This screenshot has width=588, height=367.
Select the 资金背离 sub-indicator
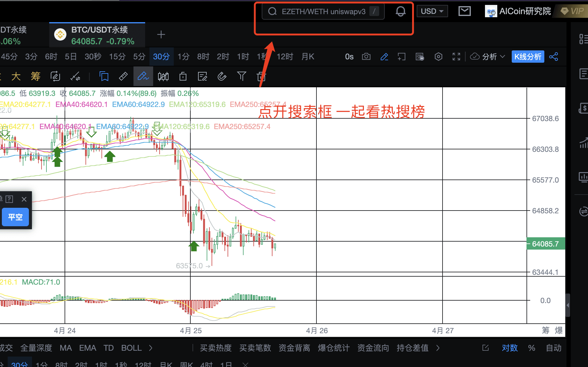[x=294, y=348]
